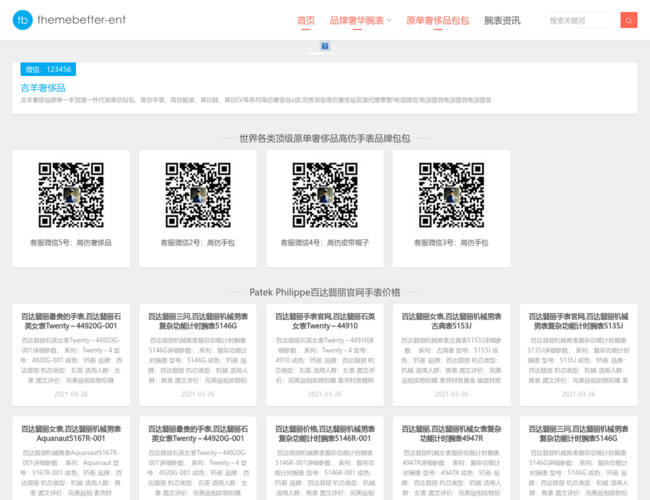Image resolution: width=650 pixels, height=500 pixels.
Task: Open the 原单奢侈品包包 menu item
Action: 437,20
